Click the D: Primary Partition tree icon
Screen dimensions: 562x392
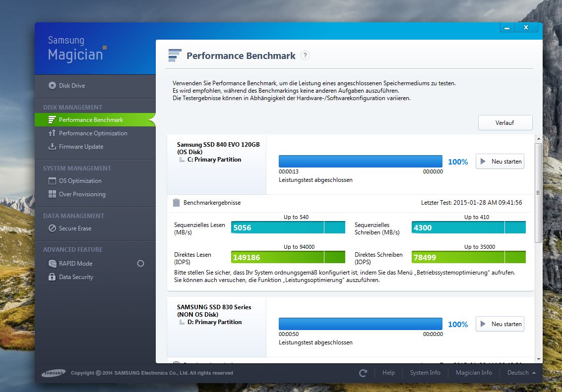coord(182,322)
